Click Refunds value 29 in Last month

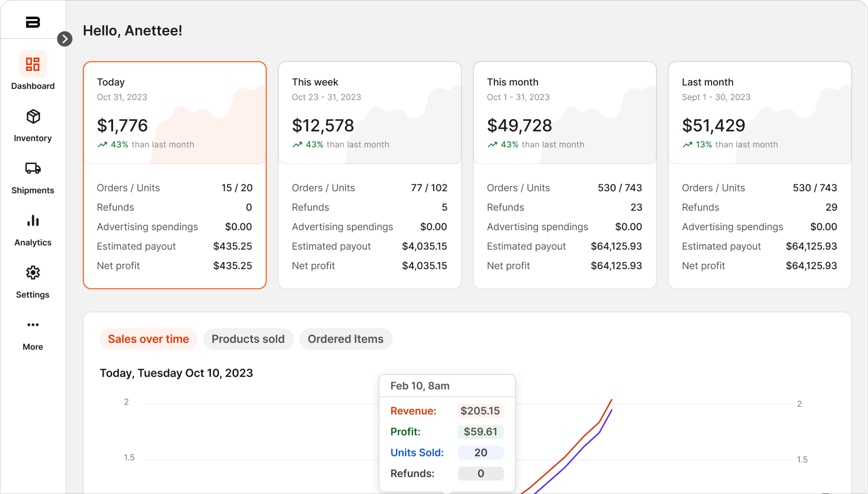point(831,207)
